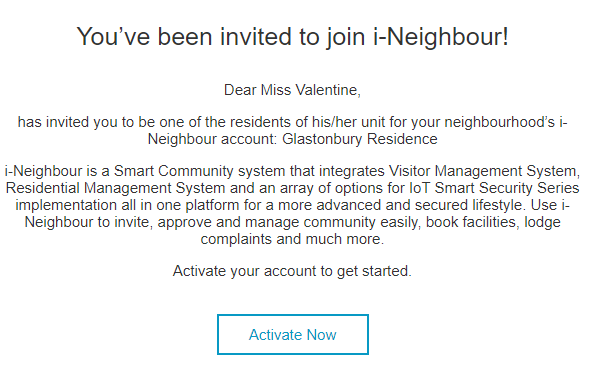This screenshot has width=599, height=370.
Task: Click the phrase "Residential Management System"
Action: pos(115,188)
